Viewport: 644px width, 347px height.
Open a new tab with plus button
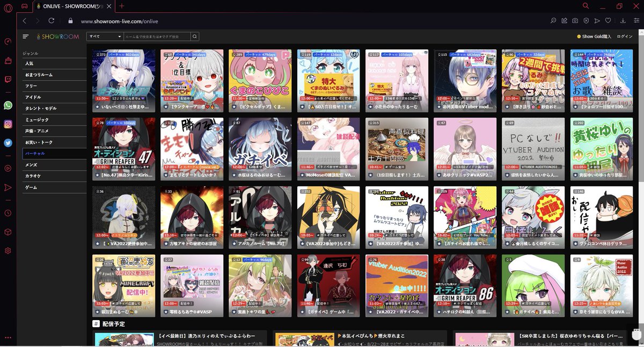(x=122, y=6)
